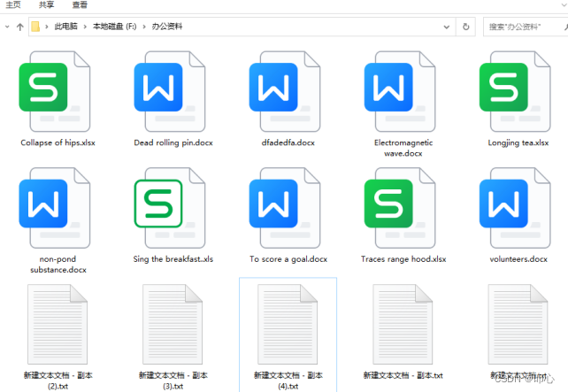Click the 新建文本文档 - 副本 (3).txt filename
This screenshot has height=392, width=568.
coord(173,380)
